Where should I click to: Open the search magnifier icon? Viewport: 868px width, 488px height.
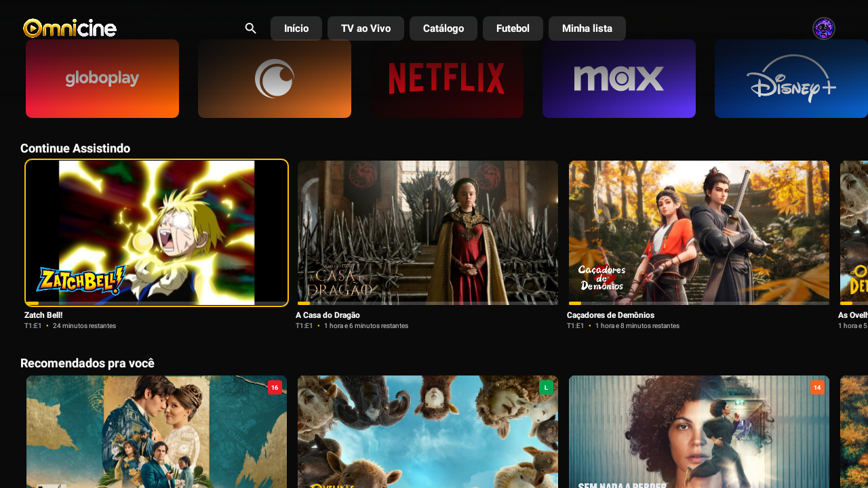[x=251, y=28]
